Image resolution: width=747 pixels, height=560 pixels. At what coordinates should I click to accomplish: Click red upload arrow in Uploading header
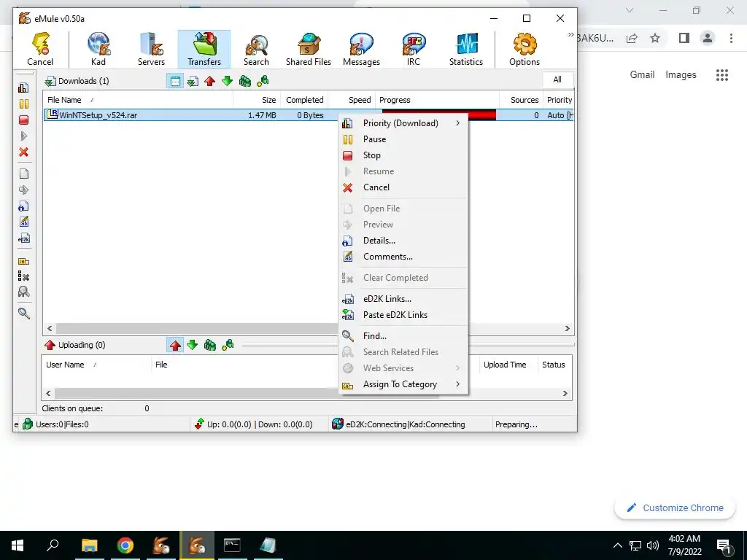pos(175,345)
